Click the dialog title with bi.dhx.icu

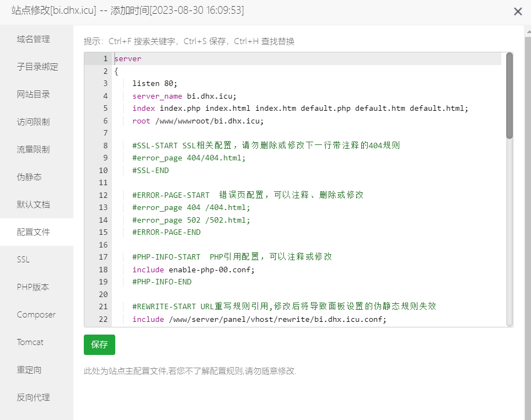tap(127, 10)
